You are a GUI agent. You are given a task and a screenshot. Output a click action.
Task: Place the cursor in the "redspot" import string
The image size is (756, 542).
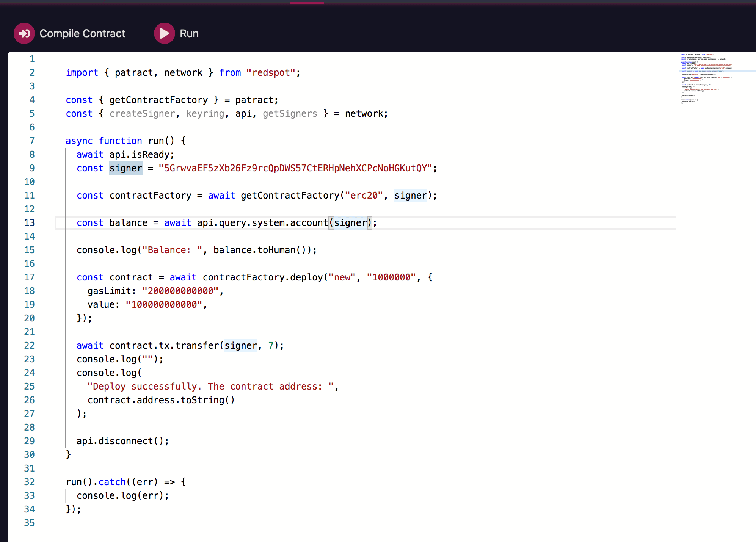coord(271,73)
